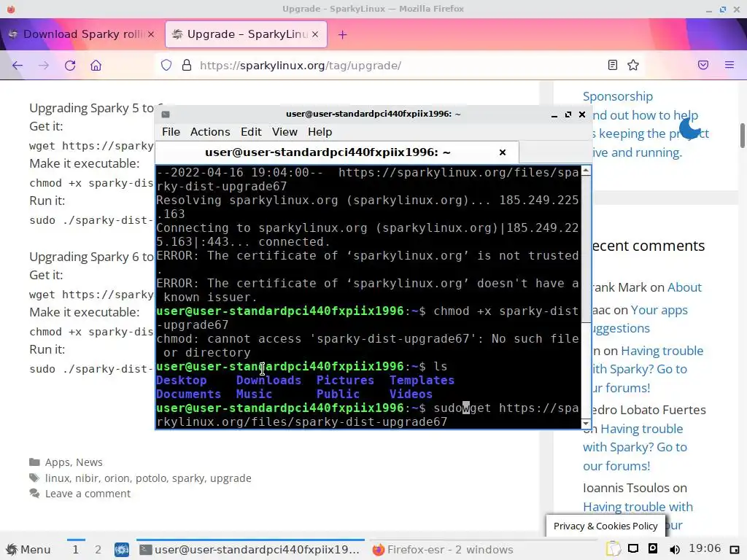Click the 'linux' tag link
The image size is (747, 560).
(57, 478)
